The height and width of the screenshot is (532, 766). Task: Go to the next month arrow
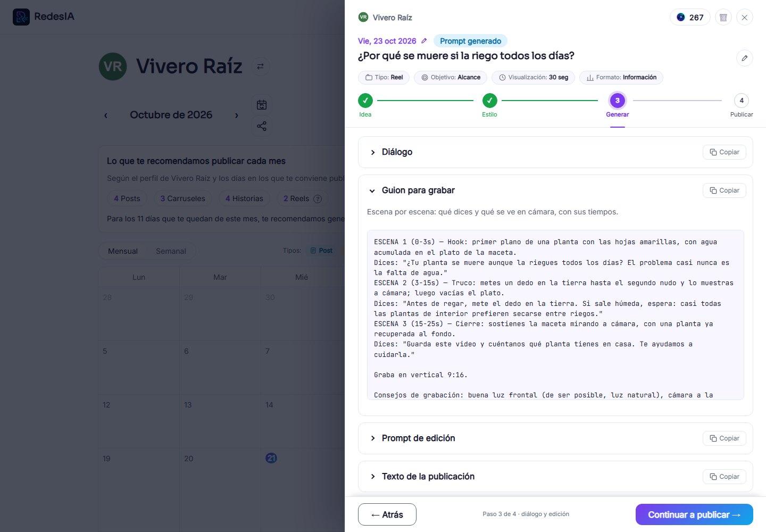click(x=237, y=115)
